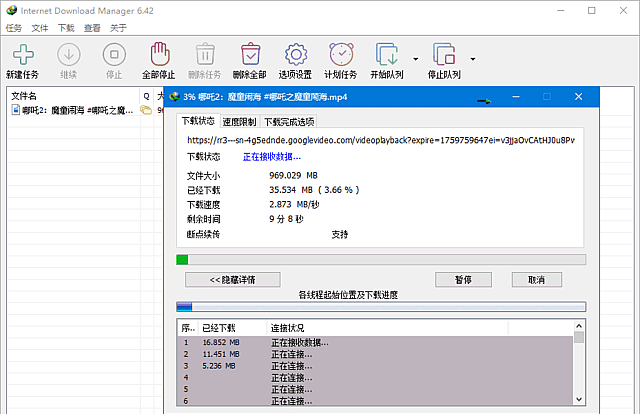Click the green overall download progress bar
Screen dimensions: 640x414
381,259
